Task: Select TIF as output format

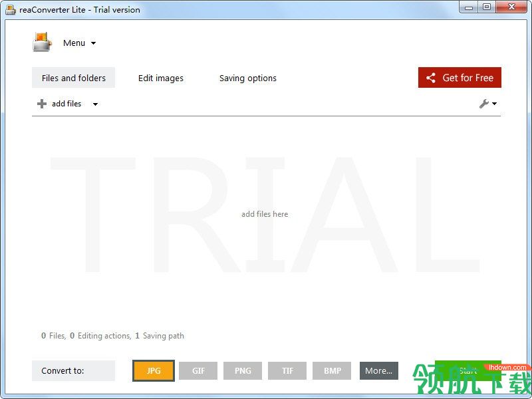Action: (287, 370)
